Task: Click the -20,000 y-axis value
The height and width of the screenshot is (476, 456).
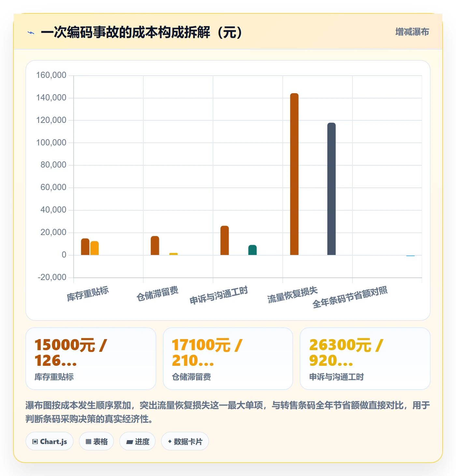Action: 52,277
